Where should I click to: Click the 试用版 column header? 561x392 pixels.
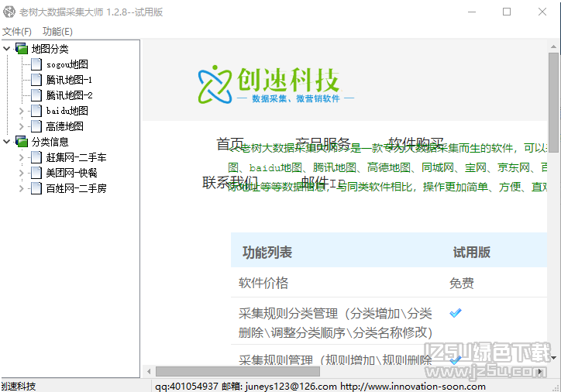[472, 253]
